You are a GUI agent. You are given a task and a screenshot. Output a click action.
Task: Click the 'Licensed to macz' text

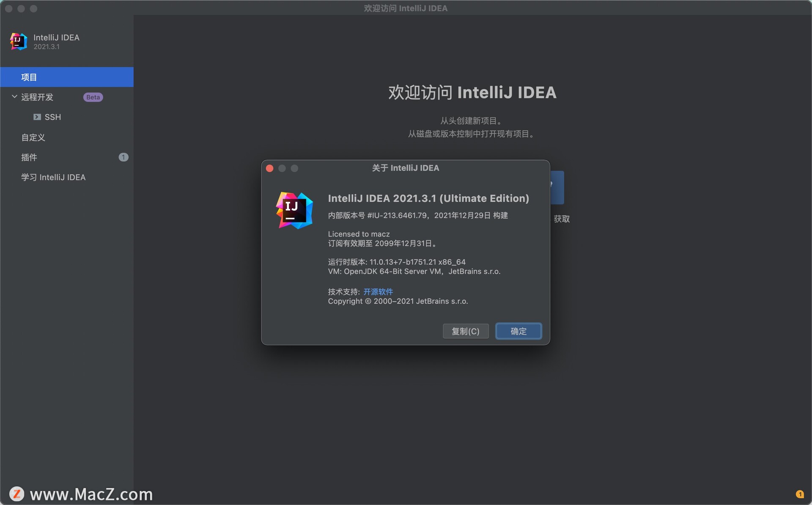pos(359,234)
